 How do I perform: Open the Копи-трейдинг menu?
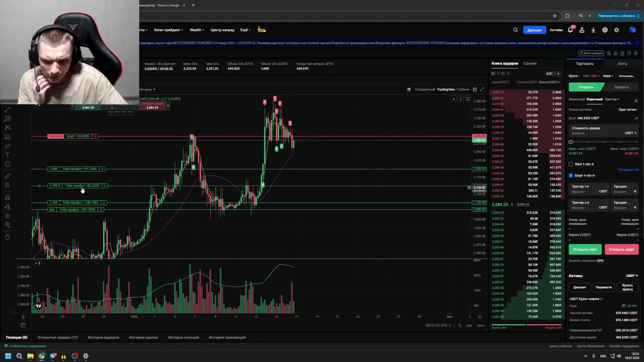pyautogui.click(x=168, y=30)
